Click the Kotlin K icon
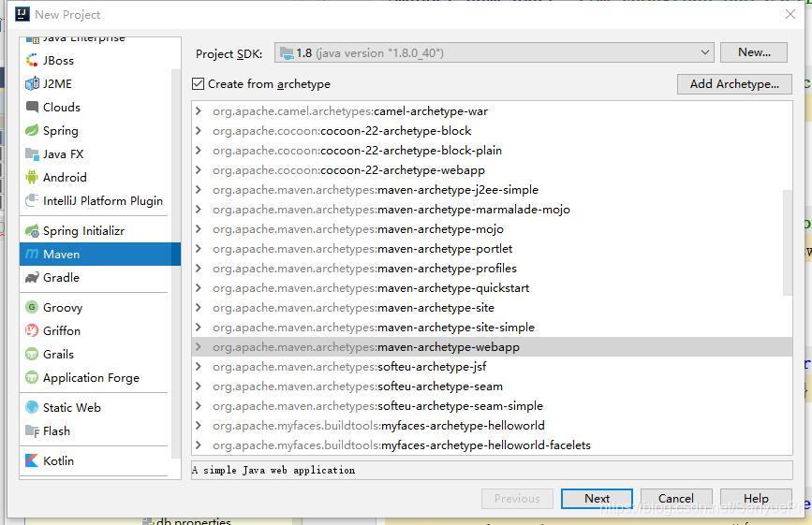The image size is (812, 525). [x=32, y=460]
